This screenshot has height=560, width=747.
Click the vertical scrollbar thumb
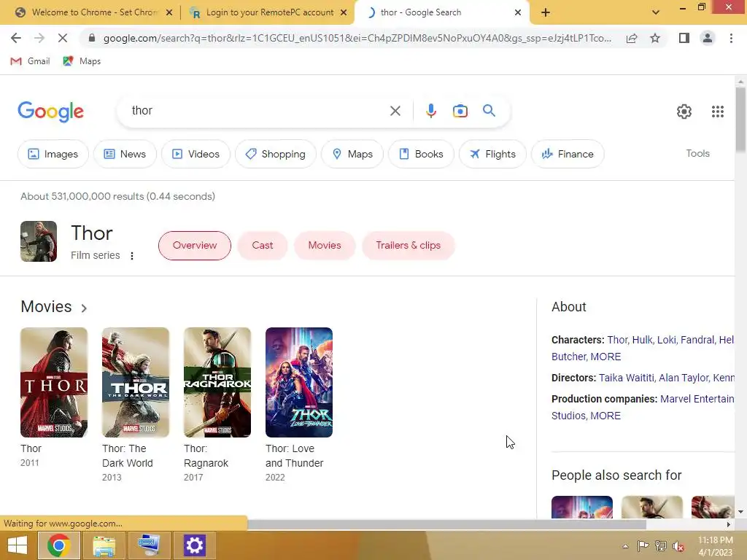coord(740,119)
